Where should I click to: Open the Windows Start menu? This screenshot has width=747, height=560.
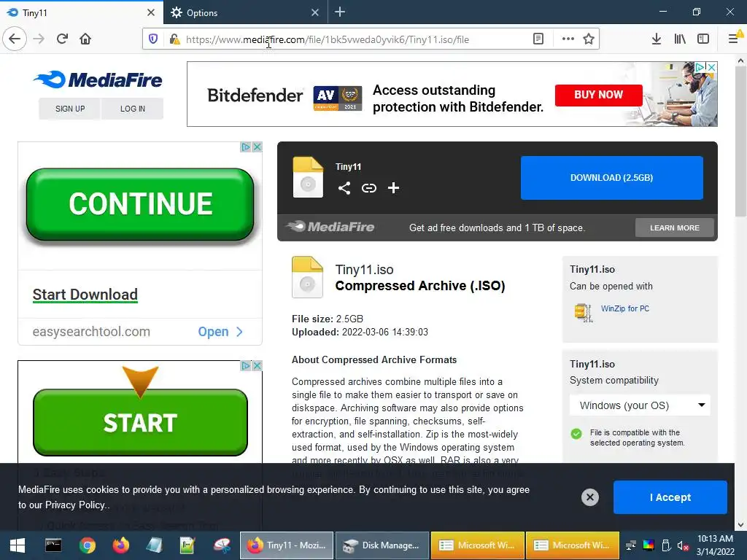[18, 545]
